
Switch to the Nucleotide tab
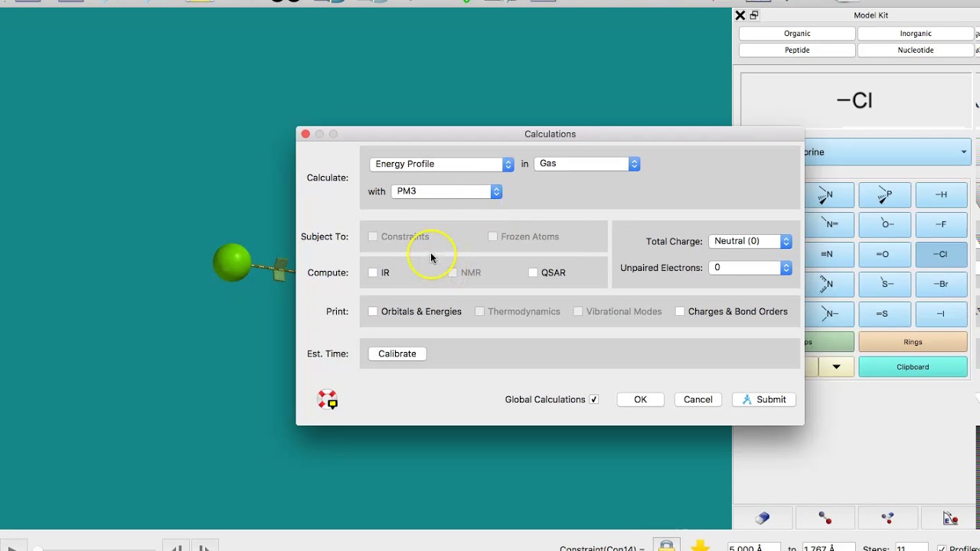(916, 50)
